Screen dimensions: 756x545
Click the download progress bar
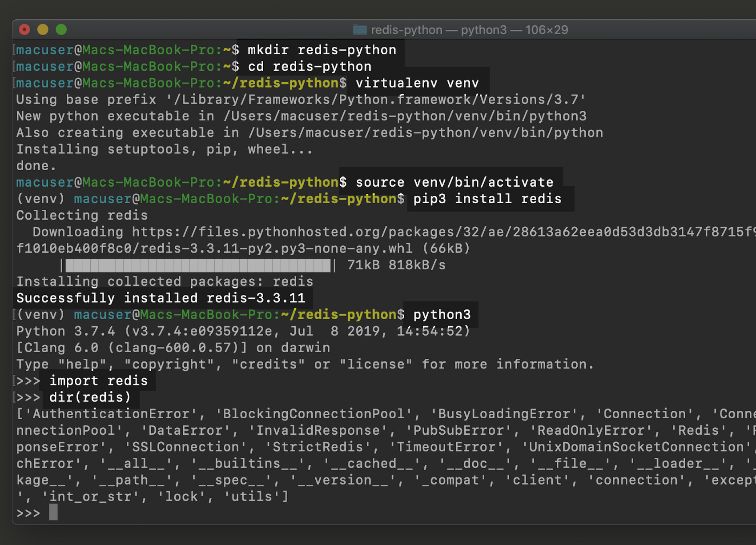coord(198,265)
